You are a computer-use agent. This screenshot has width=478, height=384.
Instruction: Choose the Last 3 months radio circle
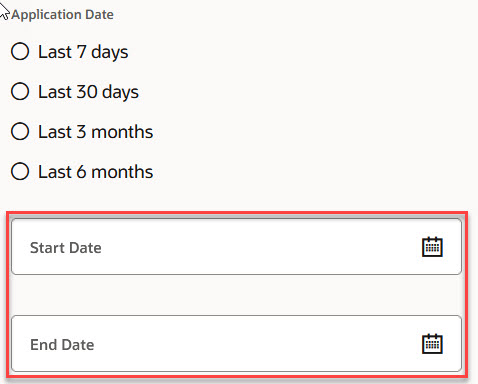(20, 131)
